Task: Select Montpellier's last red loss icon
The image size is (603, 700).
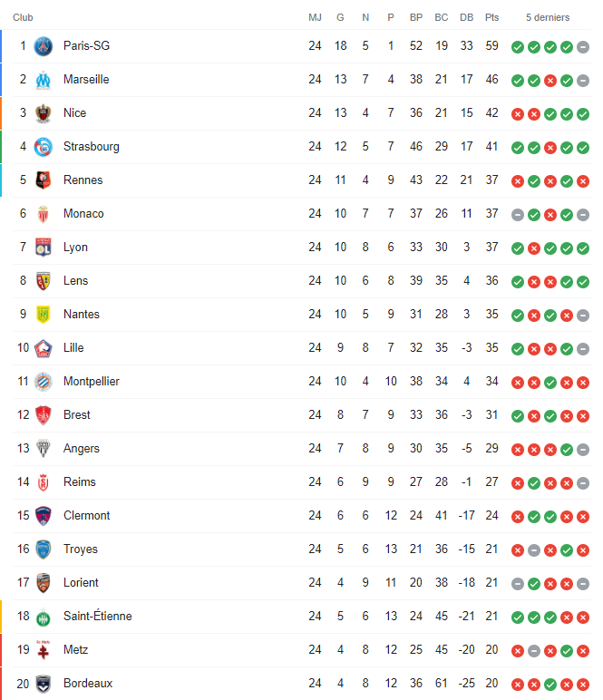Action: click(583, 383)
